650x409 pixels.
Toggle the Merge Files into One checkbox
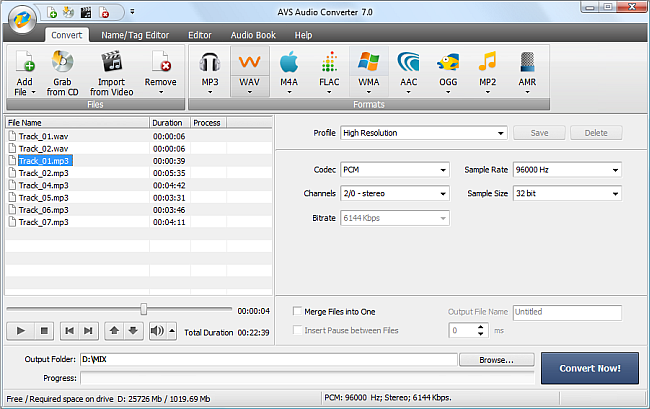click(297, 311)
